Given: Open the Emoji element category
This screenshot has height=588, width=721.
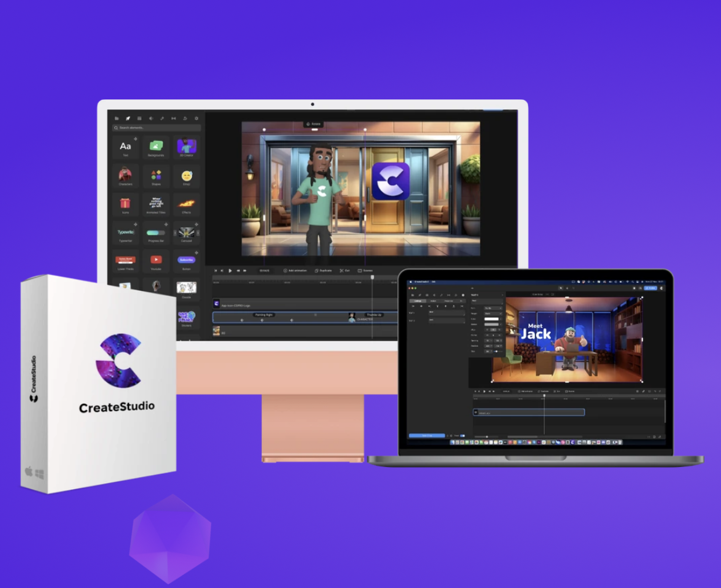Looking at the screenshot, I should (187, 176).
